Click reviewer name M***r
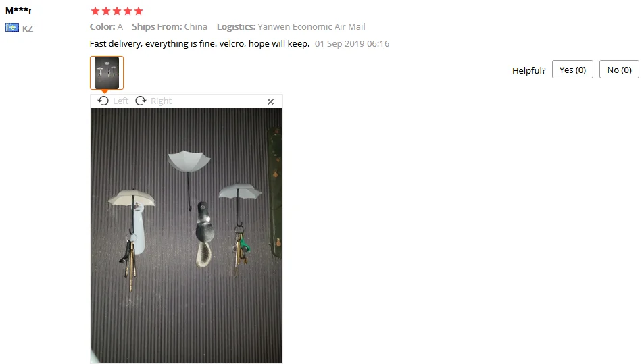This screenshot has width=644, height=364. [x=19, y=10]
